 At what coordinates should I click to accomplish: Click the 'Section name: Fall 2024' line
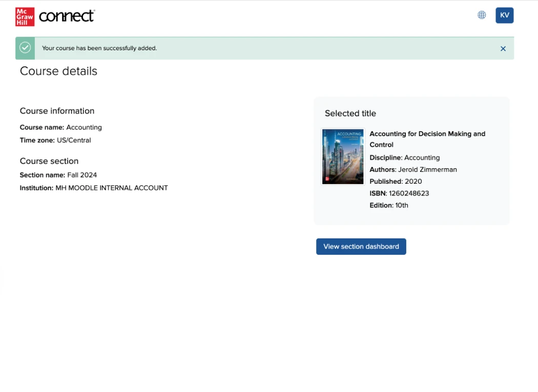click(x=58, y=175)
